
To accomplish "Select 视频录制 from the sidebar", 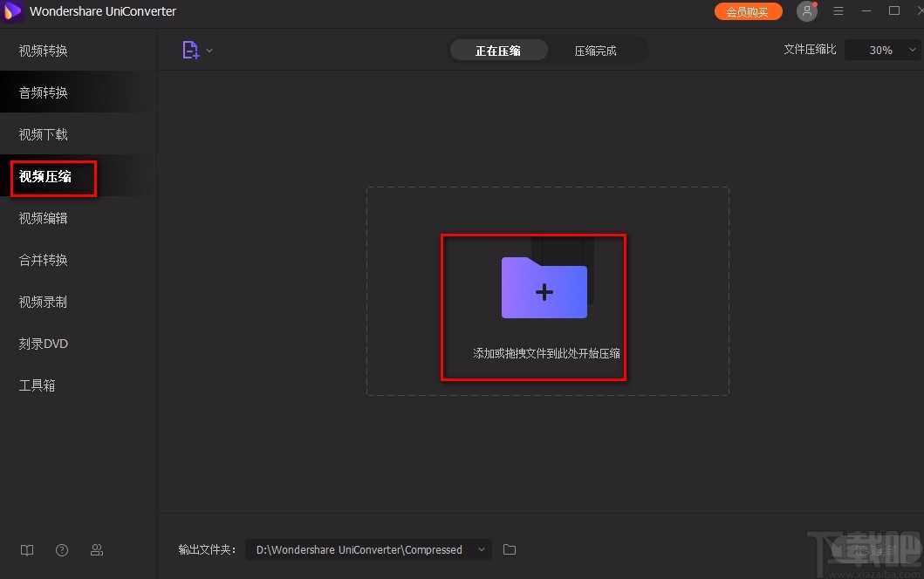I will 43,301.
